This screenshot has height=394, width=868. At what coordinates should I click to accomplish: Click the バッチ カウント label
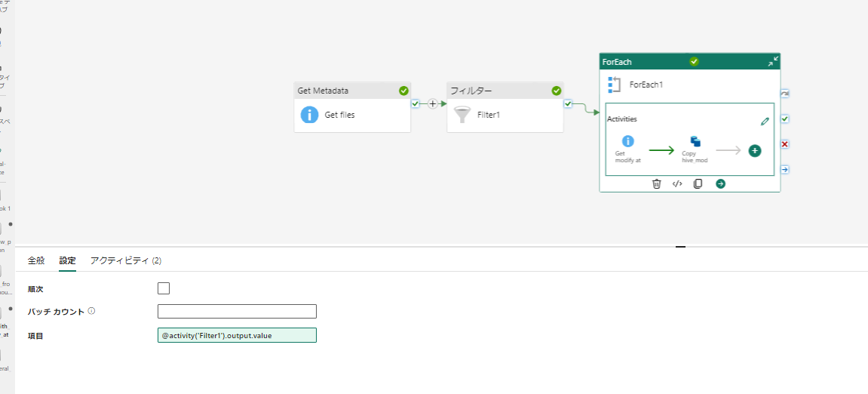click(x=56, y=312)
